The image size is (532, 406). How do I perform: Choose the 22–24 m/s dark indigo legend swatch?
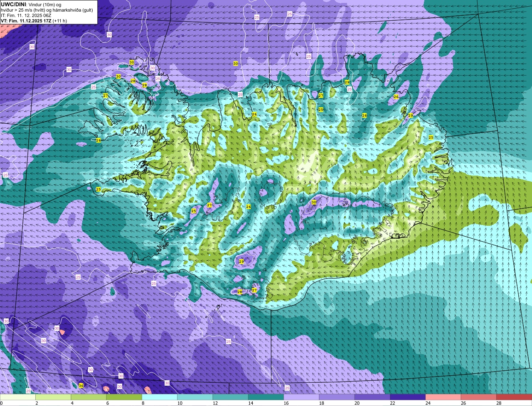tap(408, 397)
